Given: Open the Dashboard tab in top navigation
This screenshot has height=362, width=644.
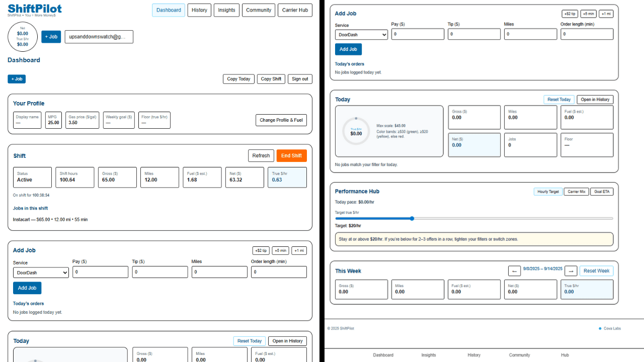Looking at the screenshot, I should pyautogui.click(x=169, y=10).
